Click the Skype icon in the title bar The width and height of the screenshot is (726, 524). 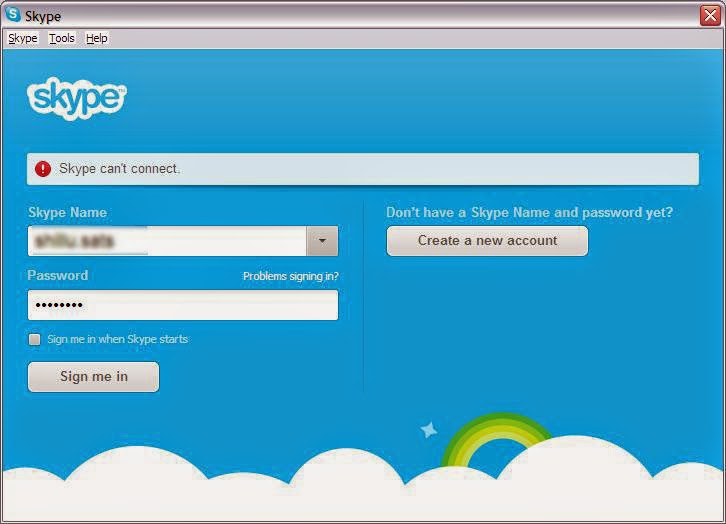tap(13, 15)
